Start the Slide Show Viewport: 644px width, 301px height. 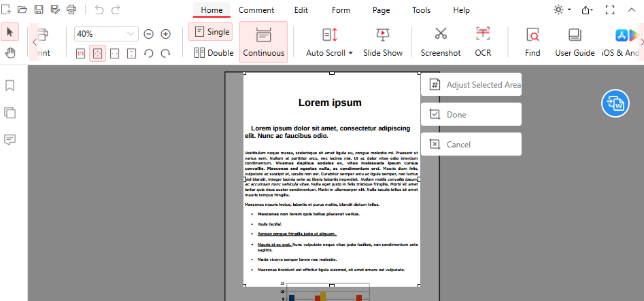click(x=383, y=42)
